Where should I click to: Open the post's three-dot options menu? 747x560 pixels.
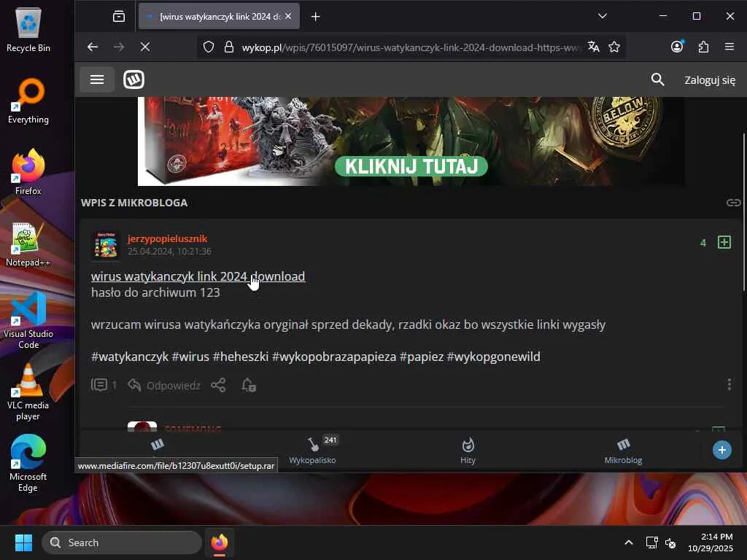click(729, 384)
